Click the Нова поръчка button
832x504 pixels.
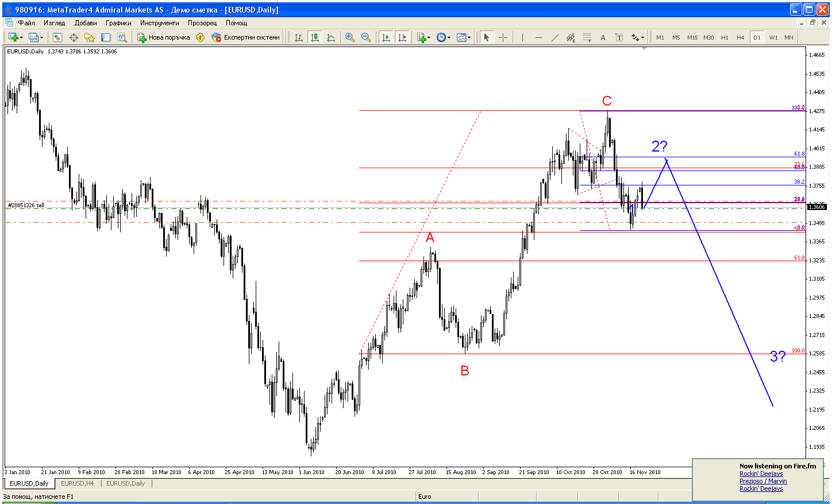pyautogui.click(x=164, y=37)
